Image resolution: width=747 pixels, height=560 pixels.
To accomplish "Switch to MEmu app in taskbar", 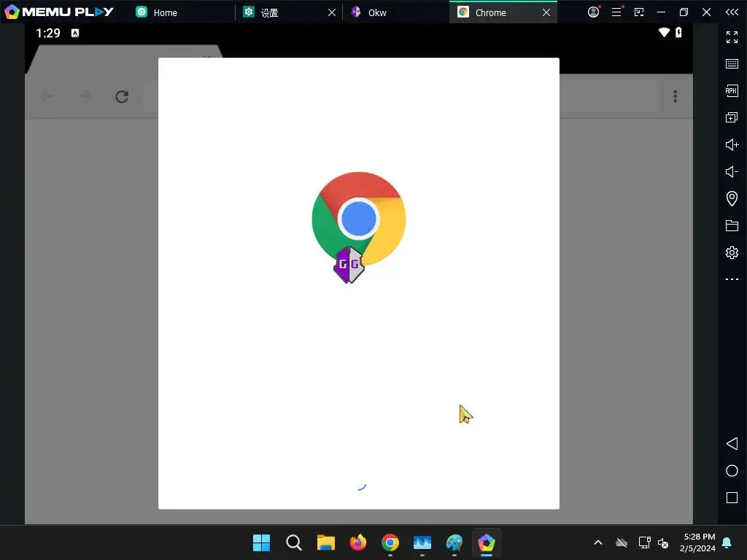I will pyautogui.click(x=487, y=542).
